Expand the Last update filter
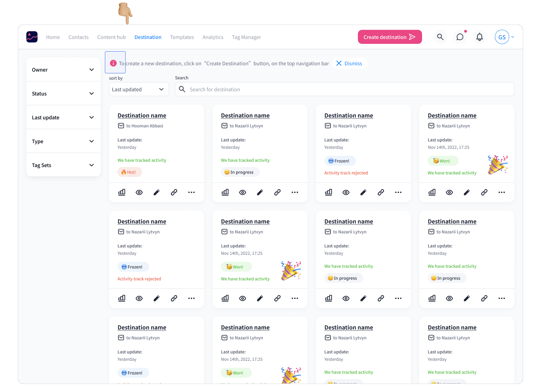541x392 pixels. (64, 117)
